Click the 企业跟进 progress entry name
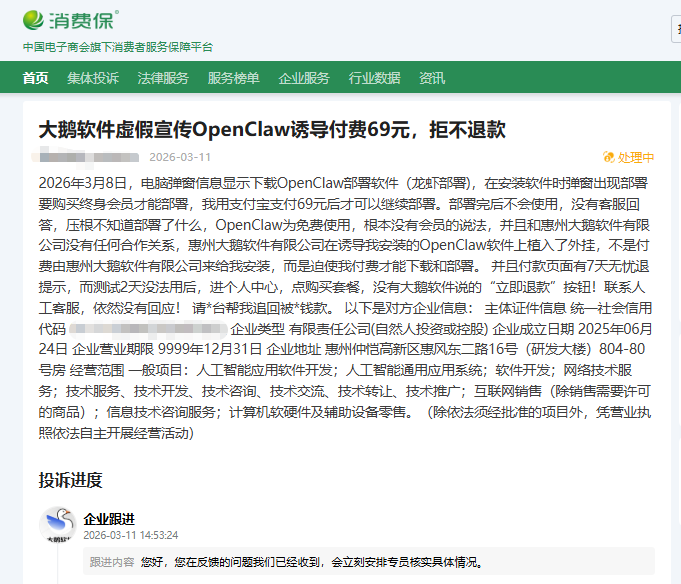Viewport: 681px width, 584px height. (x=109, y=518)
